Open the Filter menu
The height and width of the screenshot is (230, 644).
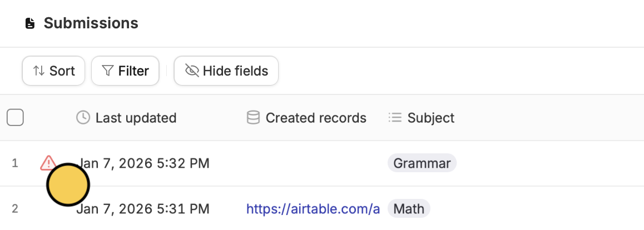[125, 71]
